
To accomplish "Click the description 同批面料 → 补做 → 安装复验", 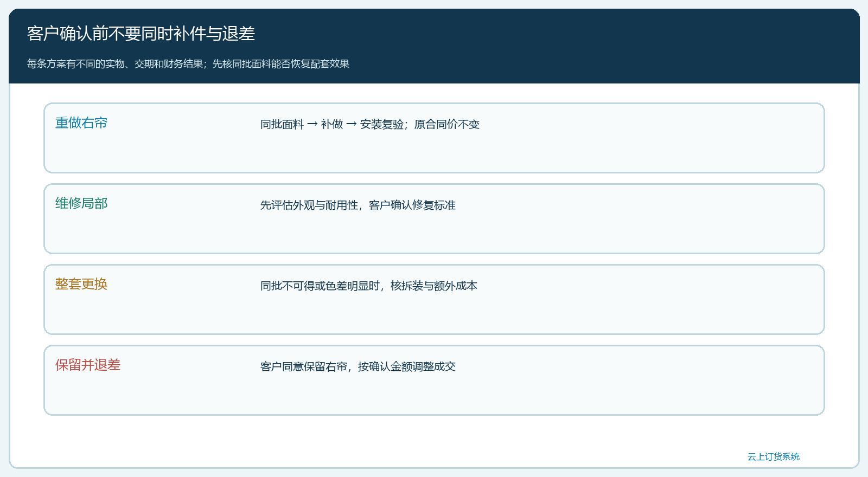I will tap(370, 124).
